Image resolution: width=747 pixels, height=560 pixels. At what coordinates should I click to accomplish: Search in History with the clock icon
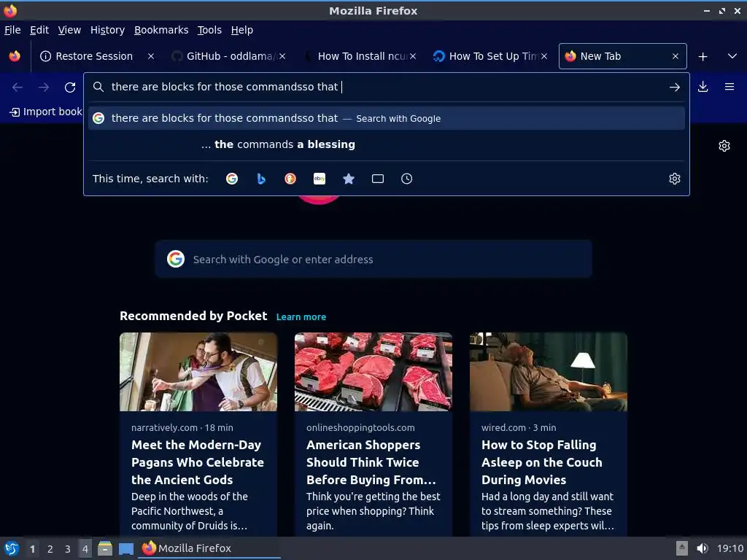[x=406, y=179]
